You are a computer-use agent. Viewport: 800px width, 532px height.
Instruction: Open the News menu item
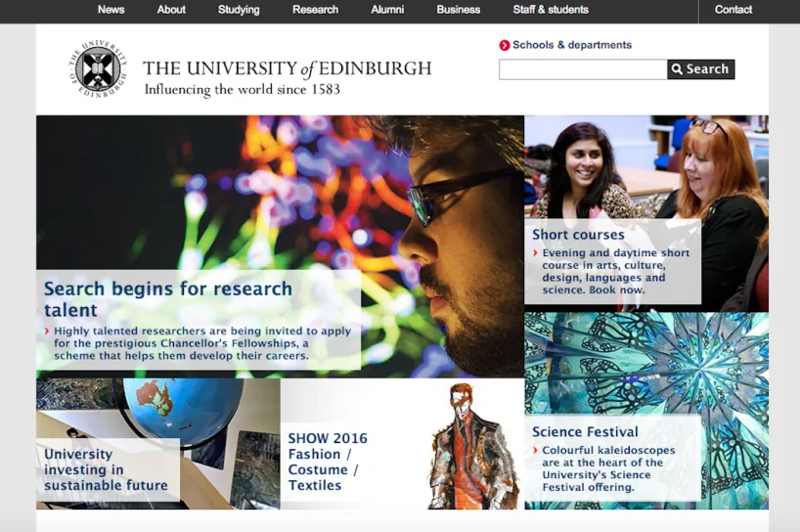tap(111, 10)
